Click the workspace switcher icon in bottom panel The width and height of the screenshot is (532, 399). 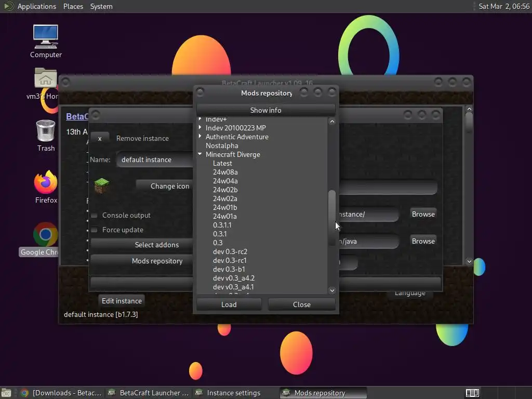pyautogui.click(x=472, y=393)
